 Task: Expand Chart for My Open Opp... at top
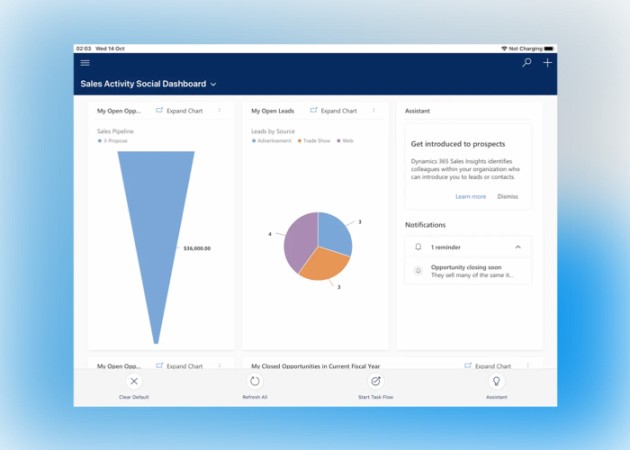coord(179,111)
